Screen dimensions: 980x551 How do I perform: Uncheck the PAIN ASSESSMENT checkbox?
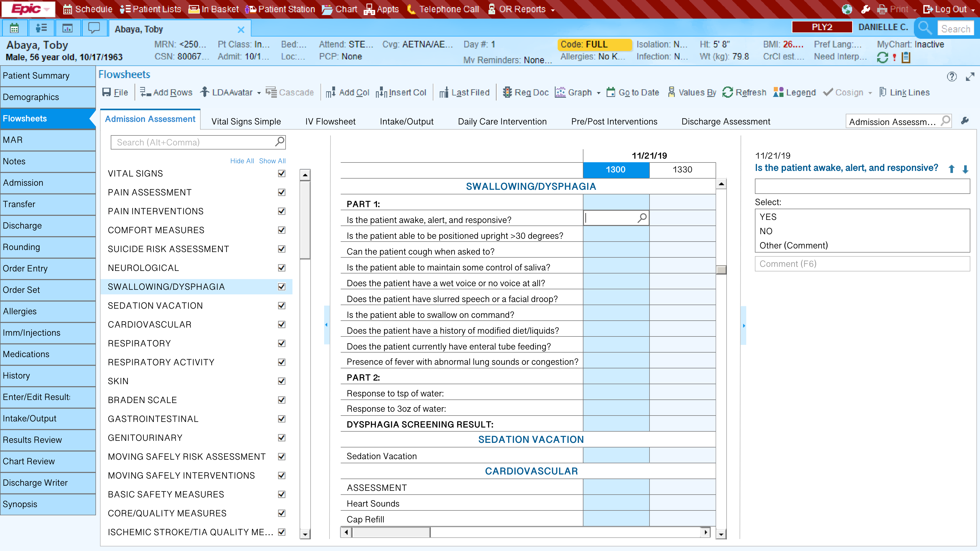(281, 192)
